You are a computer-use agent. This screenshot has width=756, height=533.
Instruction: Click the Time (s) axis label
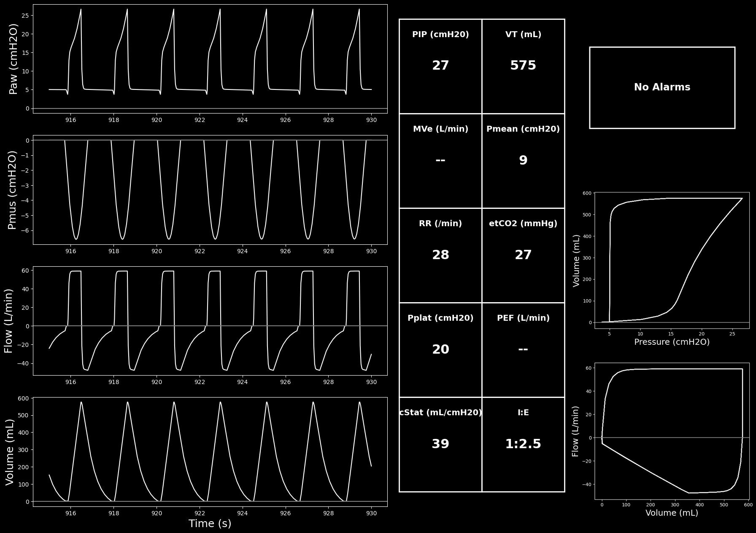click(x=210, y=523)
